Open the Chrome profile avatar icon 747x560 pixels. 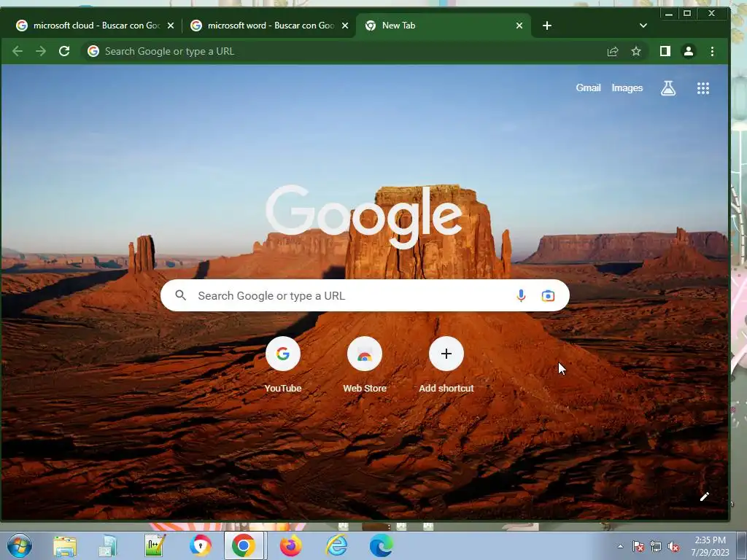689,52
